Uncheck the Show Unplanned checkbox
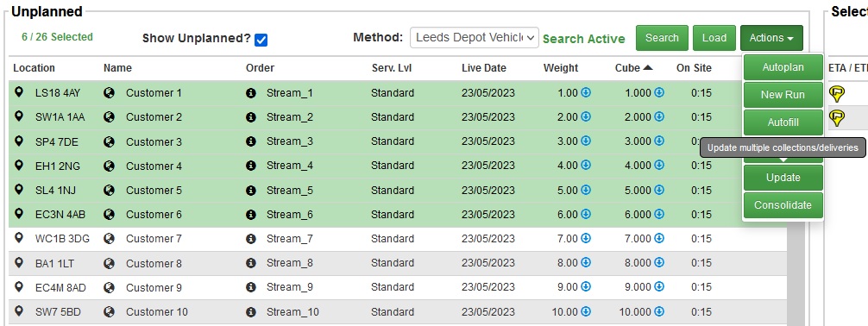Image resolution: width=868 pixels, height=326 pixels. click(261, 40)
